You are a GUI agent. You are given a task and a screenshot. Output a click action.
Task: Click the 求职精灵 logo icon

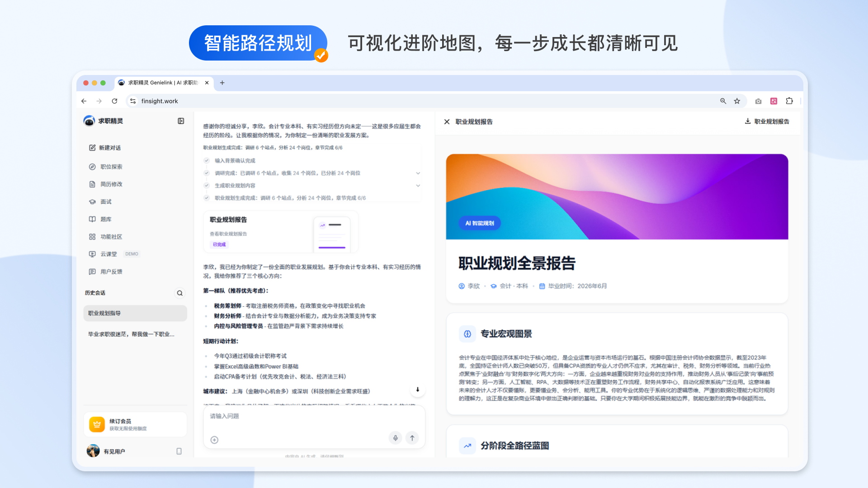[x=89, y=121]
